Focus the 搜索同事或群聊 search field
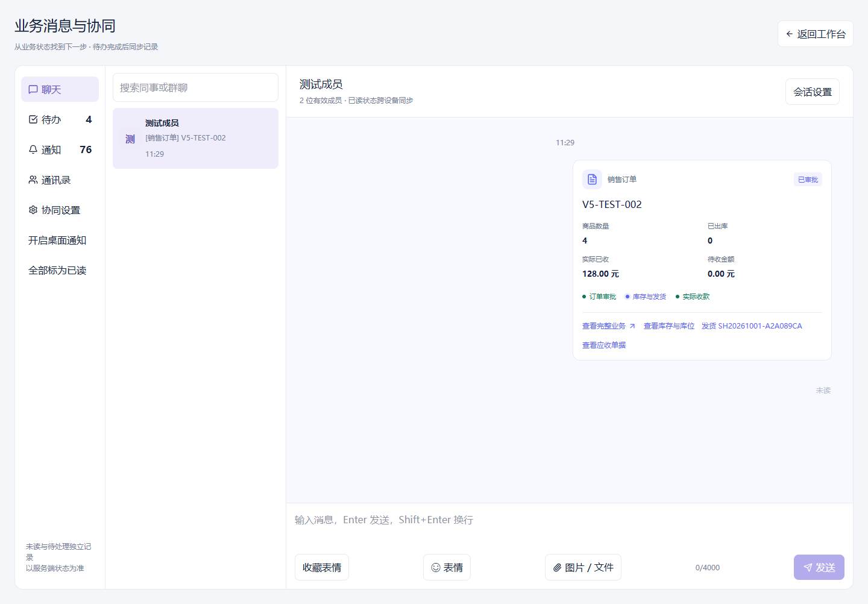868x604 pixels. 195,87
